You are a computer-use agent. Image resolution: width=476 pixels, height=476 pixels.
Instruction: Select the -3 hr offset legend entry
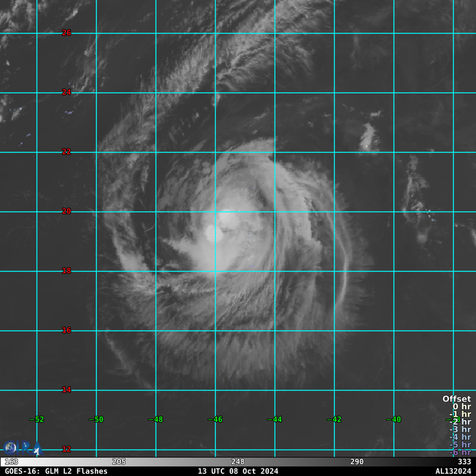pyautogui.click(x=460, y=430)
